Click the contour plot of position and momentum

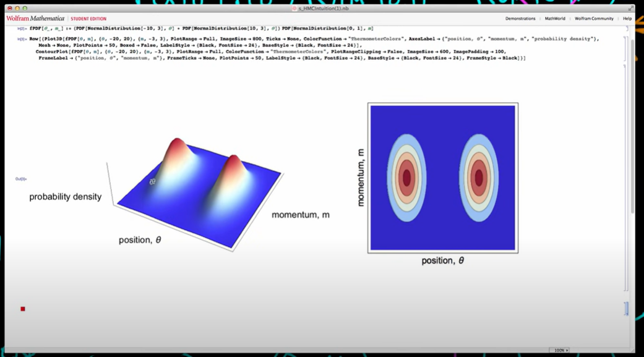pos(443,178)
